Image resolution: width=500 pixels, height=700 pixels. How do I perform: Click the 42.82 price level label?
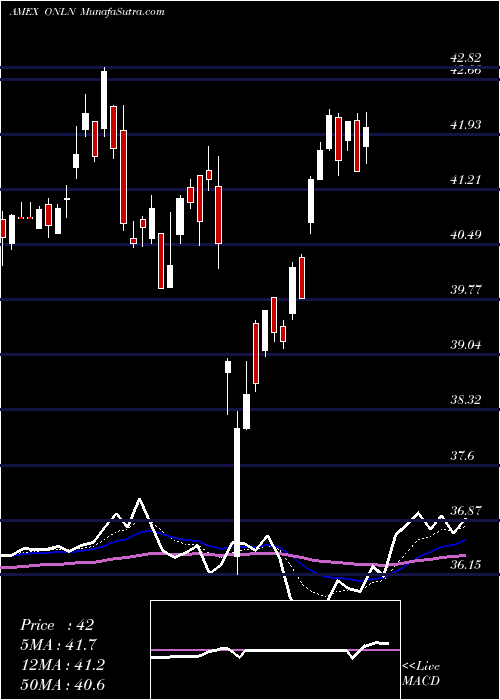[466, 58]
